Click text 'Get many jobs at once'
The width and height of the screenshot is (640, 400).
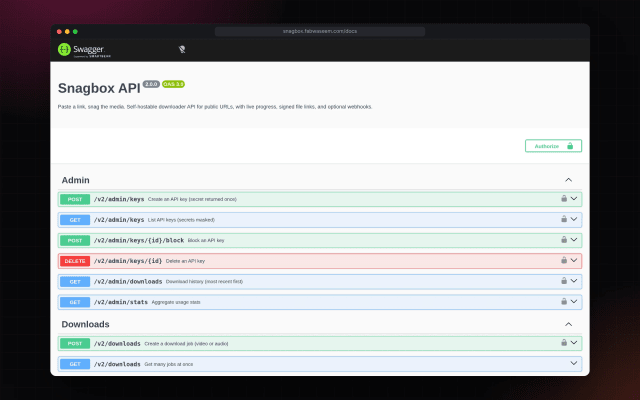click(x=169, y=364)
